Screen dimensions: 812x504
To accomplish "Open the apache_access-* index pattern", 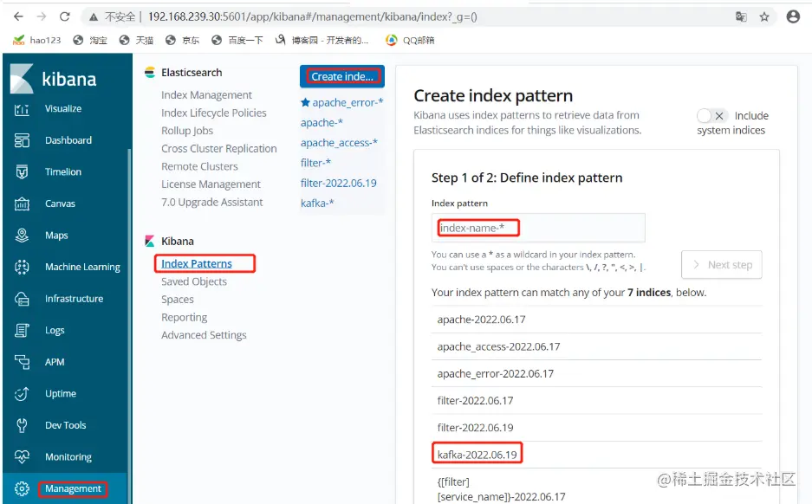I will click(339, 143).
